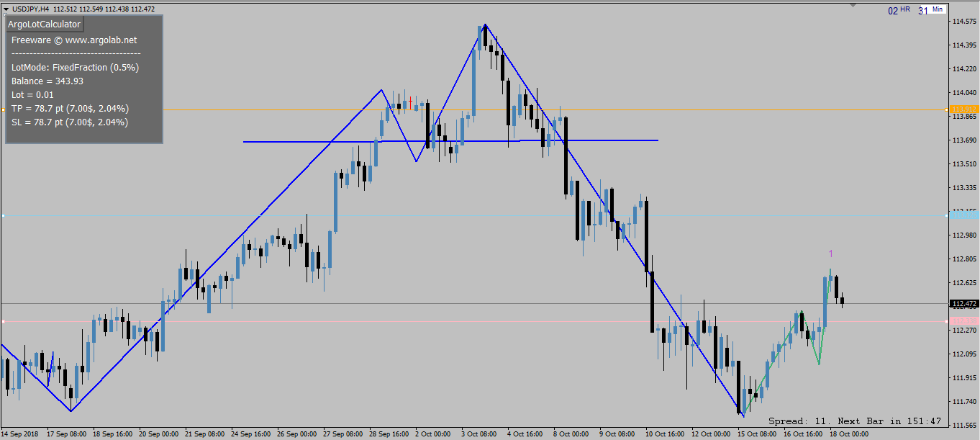Screen dimensions: 980x440
Task: Click the 112.802 price axis label
Action: click(x=964, y=259)
